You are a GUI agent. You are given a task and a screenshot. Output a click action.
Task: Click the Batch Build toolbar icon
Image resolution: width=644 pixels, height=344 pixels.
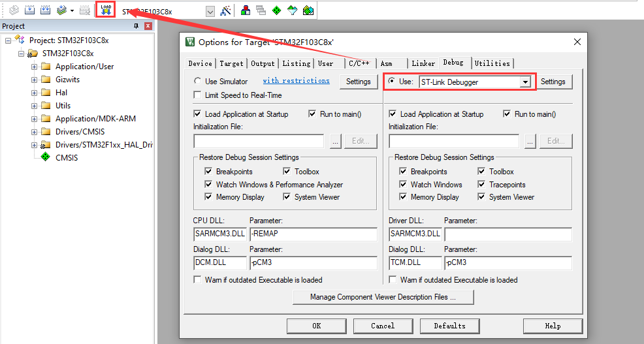pos(61,10)
